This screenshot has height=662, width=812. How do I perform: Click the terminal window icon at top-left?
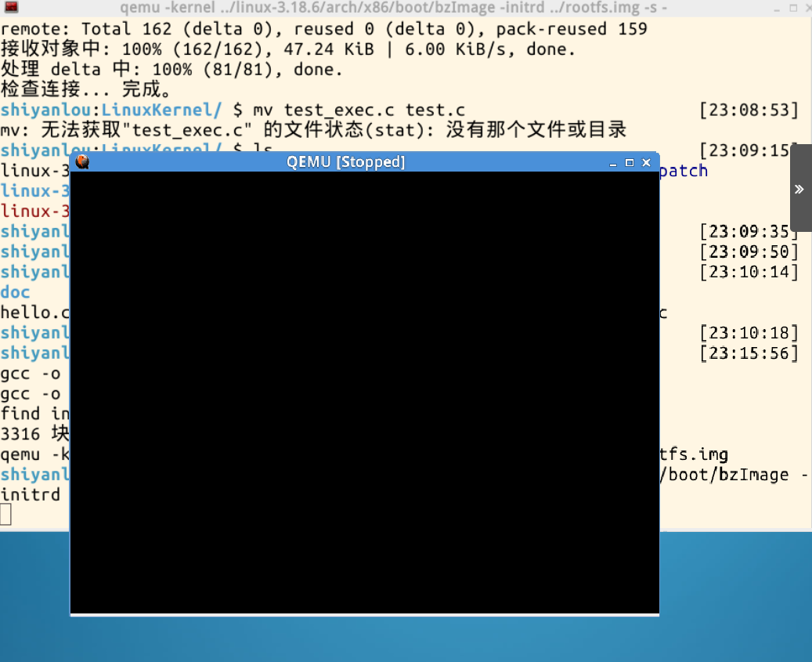(x=12, y=7)
